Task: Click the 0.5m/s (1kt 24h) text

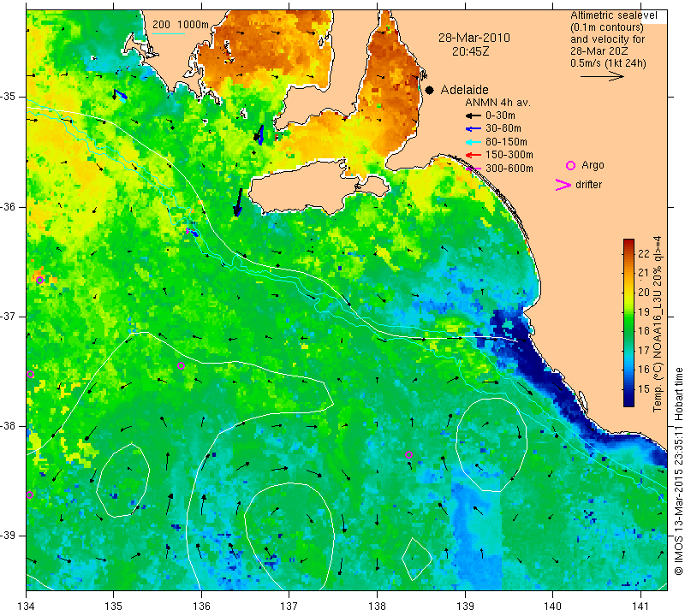Action: [x=608, y=62]
